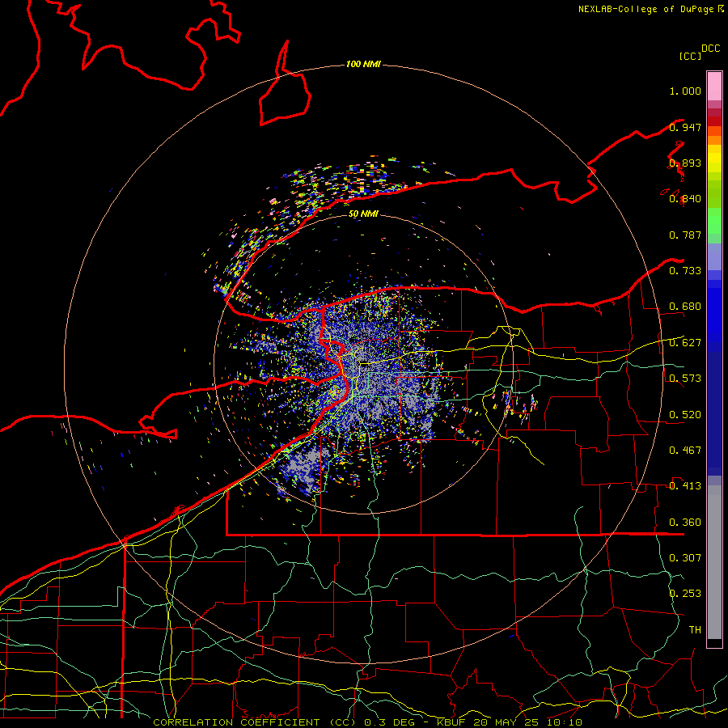The width and height of the screenshot is (728, 728).
Task: Click the 20 MAY 25 date text
Action: point(507,722)
